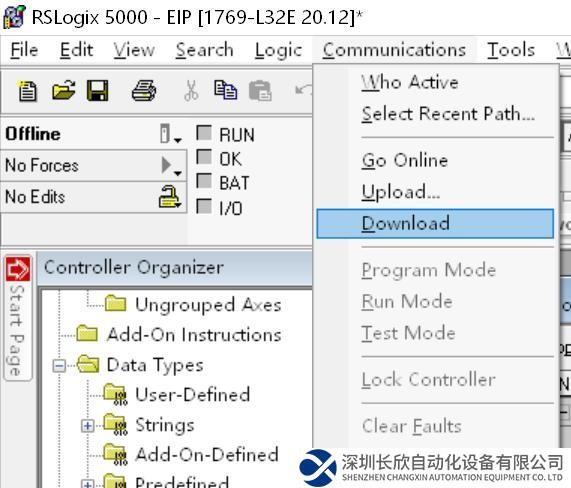Select Go Online menu entry
This screenshot has width=571, height=488.
[405, 161]
